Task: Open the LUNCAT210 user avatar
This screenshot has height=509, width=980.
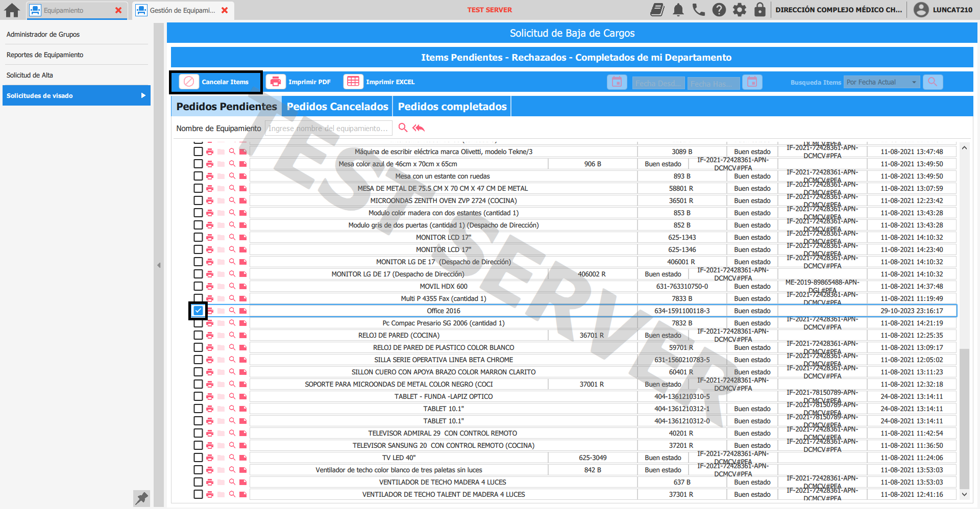Action: 921,10
